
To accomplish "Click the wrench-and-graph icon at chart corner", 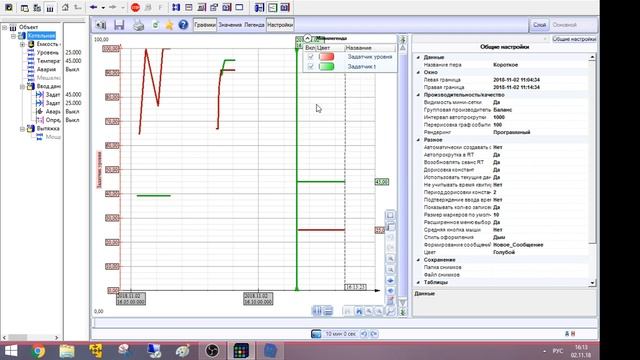I will pyautogui.click(x=391, y=311).
